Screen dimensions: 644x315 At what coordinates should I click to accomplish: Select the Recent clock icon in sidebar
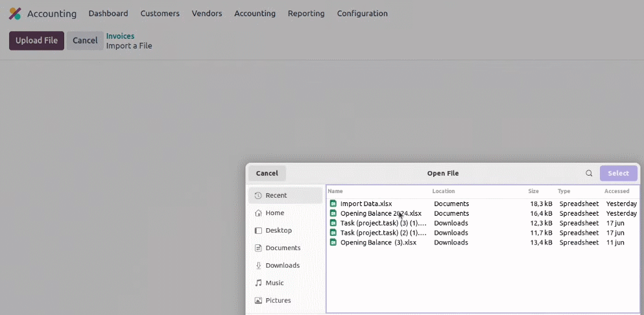(258, 196)
